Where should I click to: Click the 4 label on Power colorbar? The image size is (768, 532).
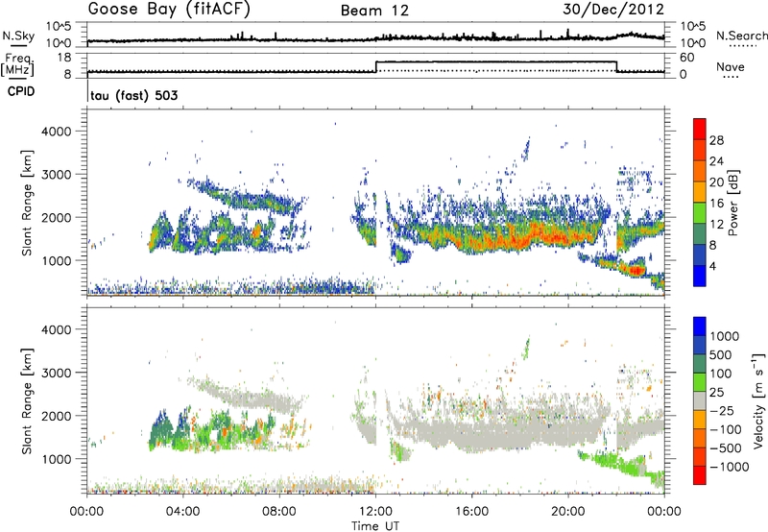[712, 266]
